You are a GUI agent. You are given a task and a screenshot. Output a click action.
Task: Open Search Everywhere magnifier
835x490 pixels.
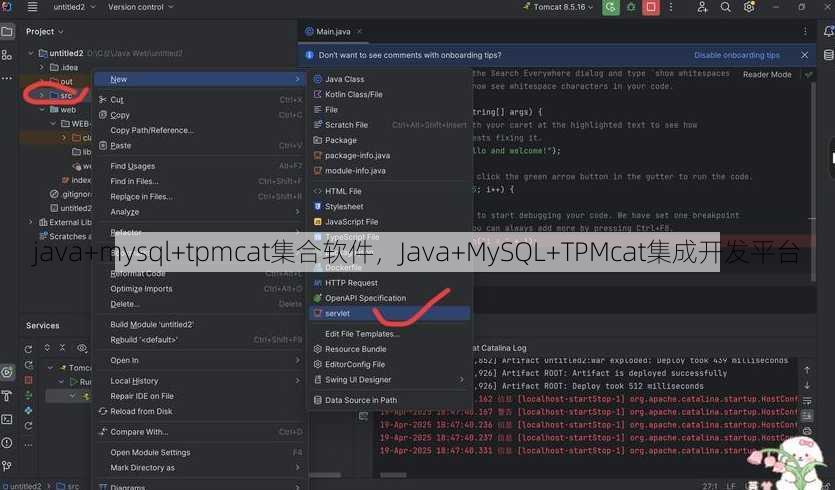tap(725, 7)
